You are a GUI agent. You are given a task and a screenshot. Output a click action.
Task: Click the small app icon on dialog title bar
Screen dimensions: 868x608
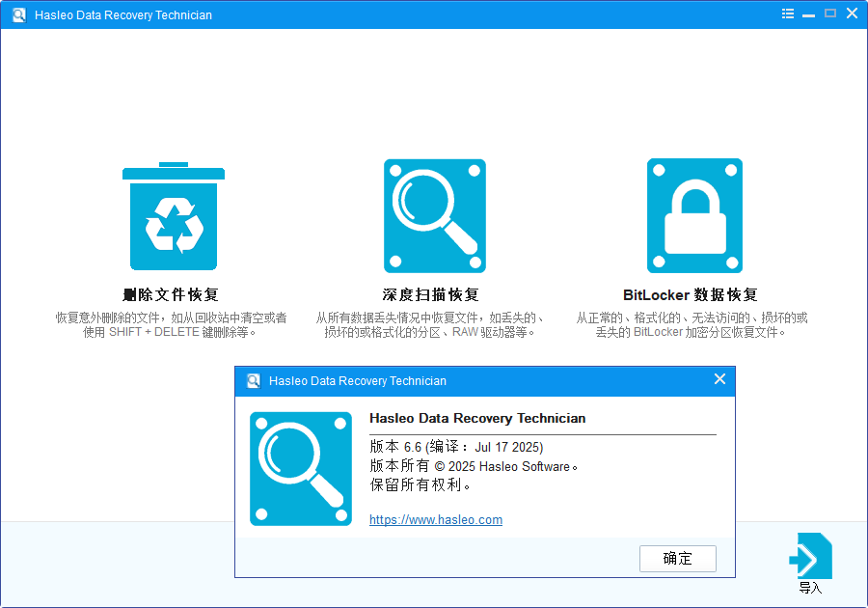tap(254, 380)
